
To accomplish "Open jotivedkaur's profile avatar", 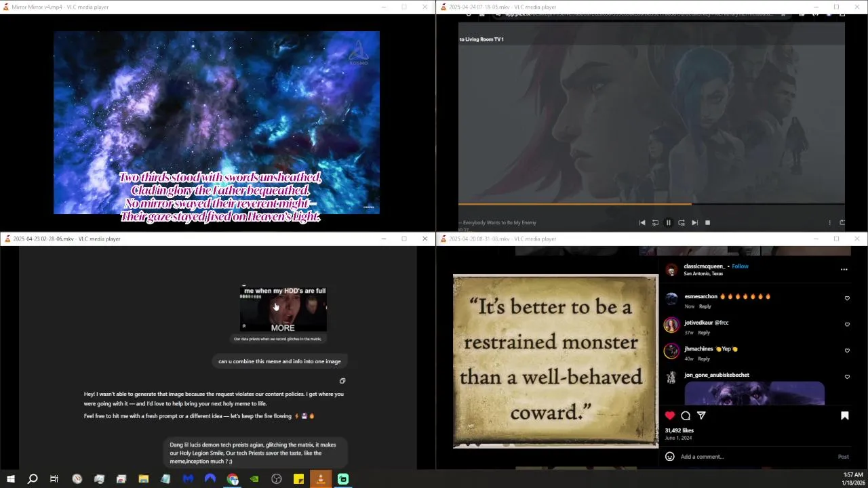I will pyautogui.click(x=671, y=326).
